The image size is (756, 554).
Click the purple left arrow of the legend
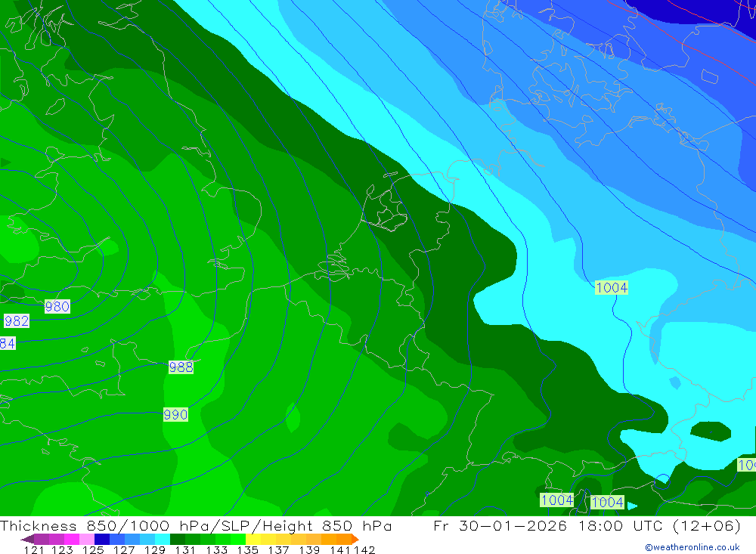27,539
